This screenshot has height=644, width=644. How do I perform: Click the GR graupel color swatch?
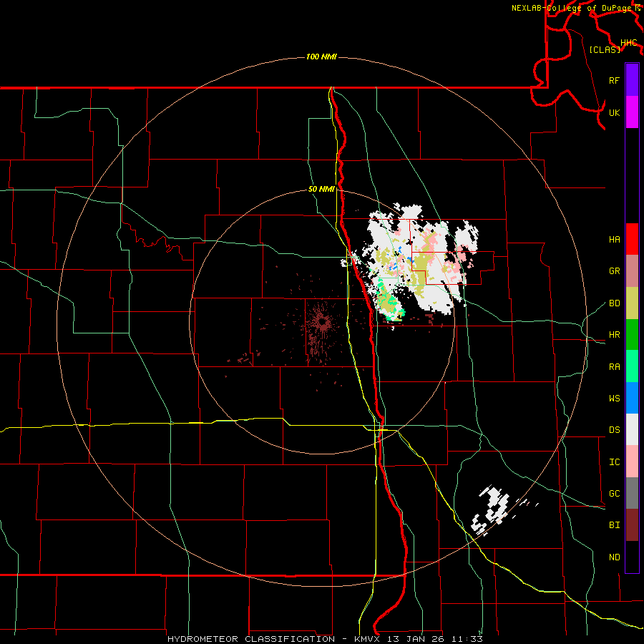pyautogui.click(x=632, y=271)
